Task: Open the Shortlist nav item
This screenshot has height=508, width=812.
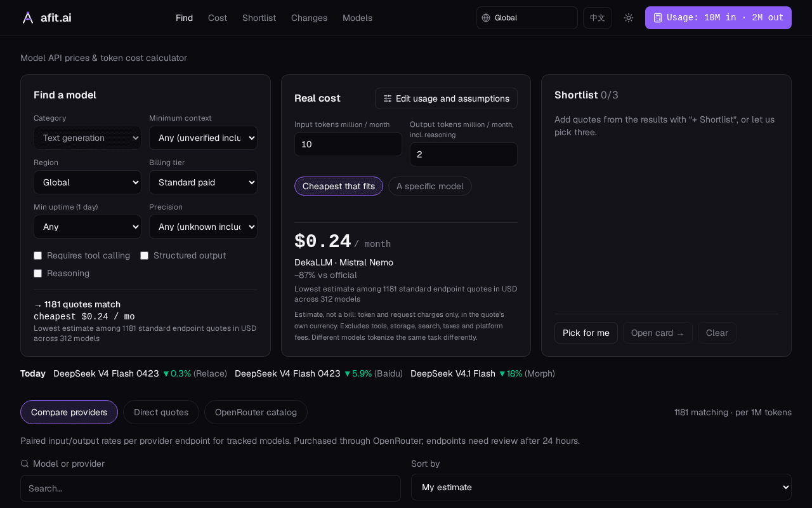Action: tap(259, 18)
